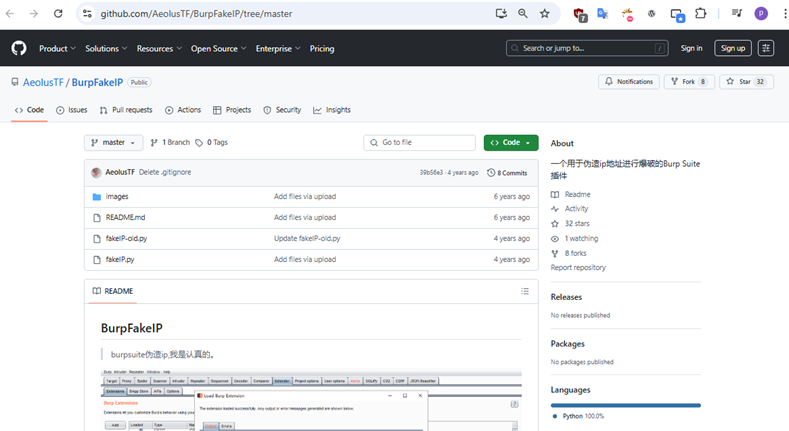
Task: Open the master branch dropdown
Action: pos(114,143)
